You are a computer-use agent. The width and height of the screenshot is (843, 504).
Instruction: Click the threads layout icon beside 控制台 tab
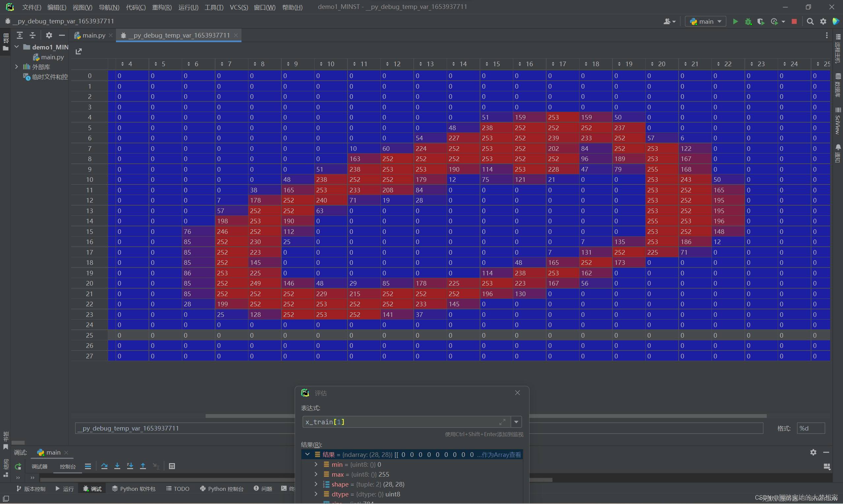tap(88, 466)
